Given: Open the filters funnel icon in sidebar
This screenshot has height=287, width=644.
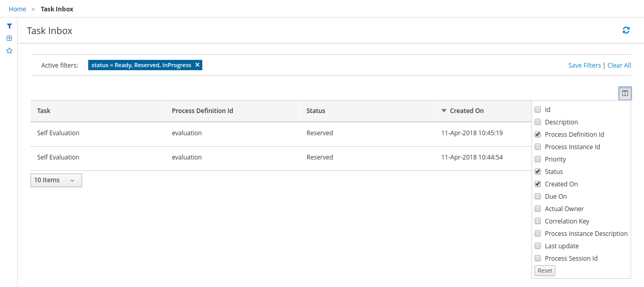Looking at the screenshot, I should (x=9, y=26).
